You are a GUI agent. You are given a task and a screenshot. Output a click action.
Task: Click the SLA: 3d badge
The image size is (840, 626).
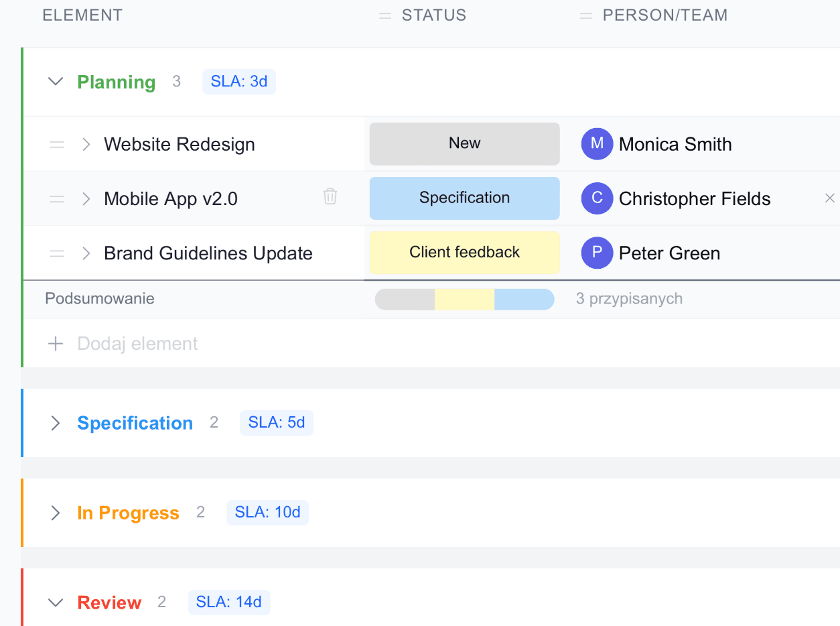point(239,82)
